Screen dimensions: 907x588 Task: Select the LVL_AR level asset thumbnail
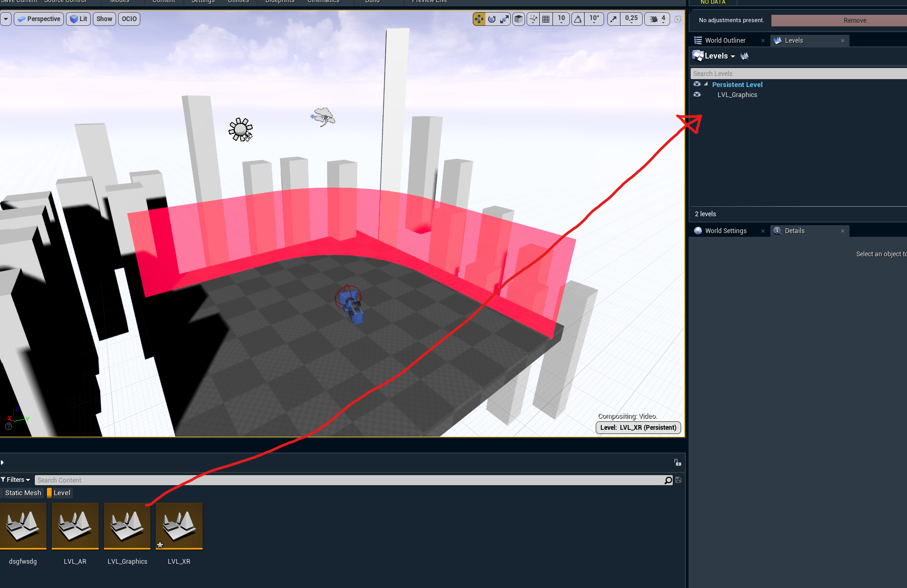pos(75,526)
